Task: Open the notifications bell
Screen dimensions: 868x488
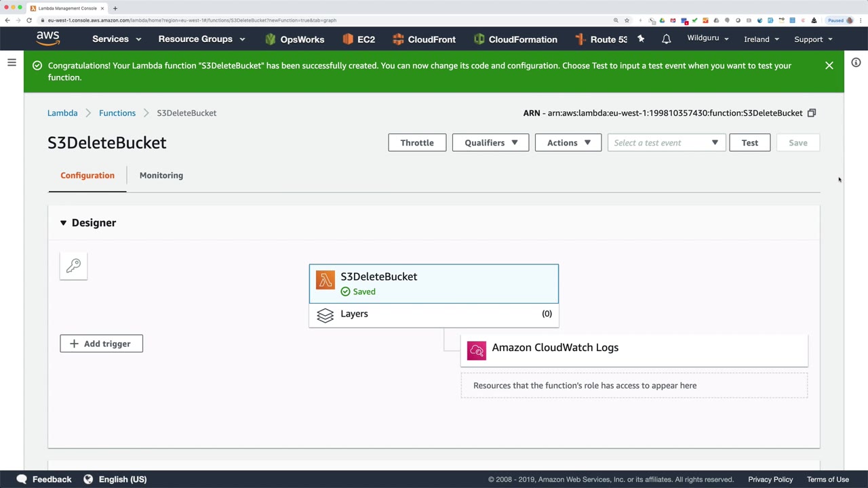Action: 667,39
